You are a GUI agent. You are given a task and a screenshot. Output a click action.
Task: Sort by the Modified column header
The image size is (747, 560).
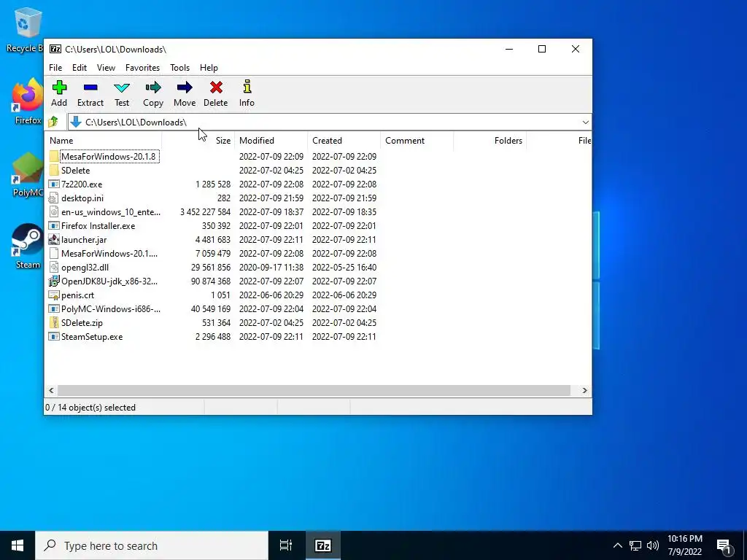(271, 141)
